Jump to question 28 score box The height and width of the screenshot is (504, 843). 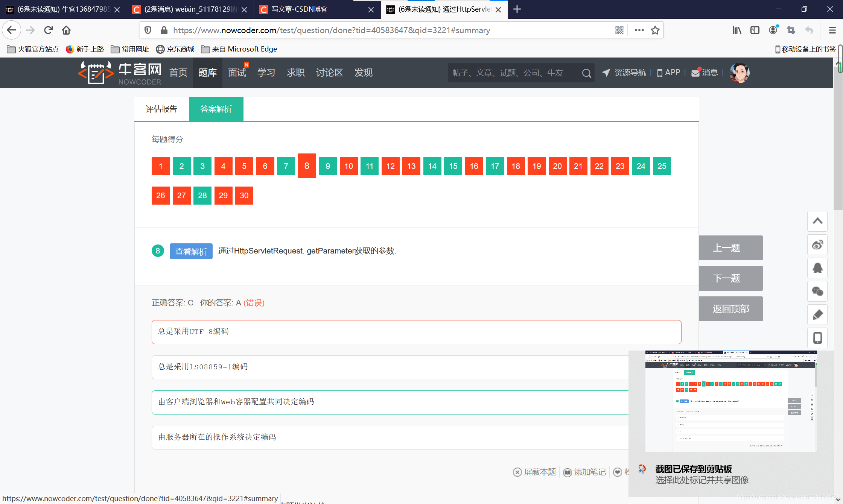202,196
